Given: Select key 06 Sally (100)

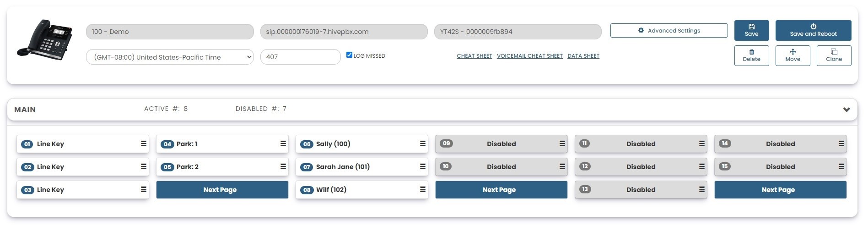Looking at the screenshot, I should click(362, 144).
